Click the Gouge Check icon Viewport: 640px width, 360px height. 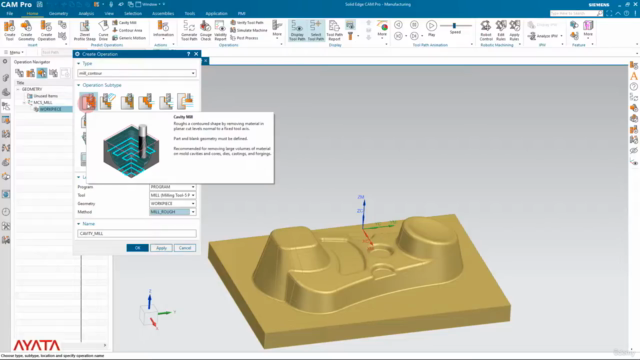pos(206,31)
